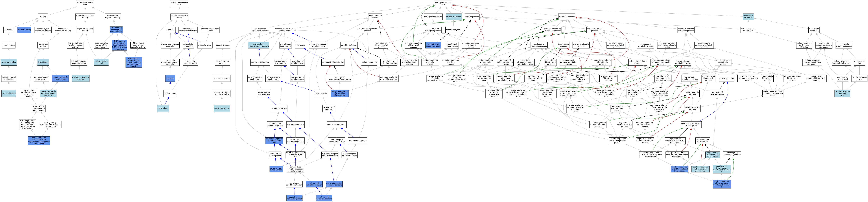Select the retinal rod cell differentiation node

(314, 184)
